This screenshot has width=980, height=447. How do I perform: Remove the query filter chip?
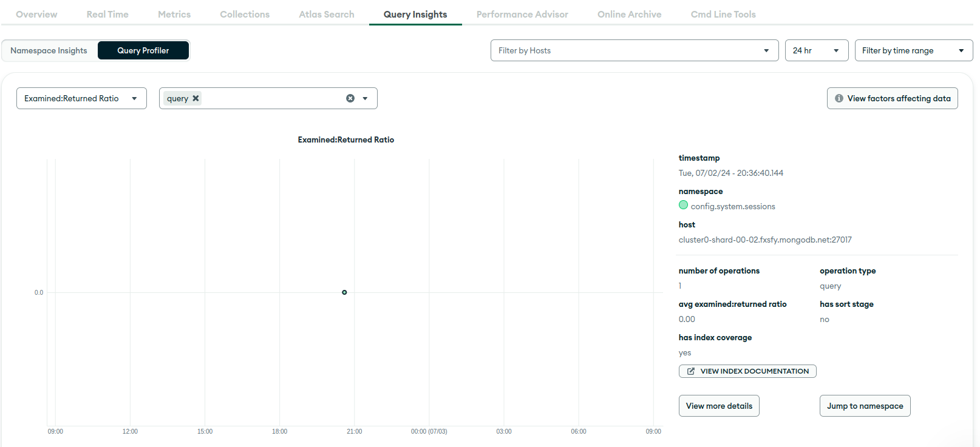pyautogui.click(x=196, y=98)
